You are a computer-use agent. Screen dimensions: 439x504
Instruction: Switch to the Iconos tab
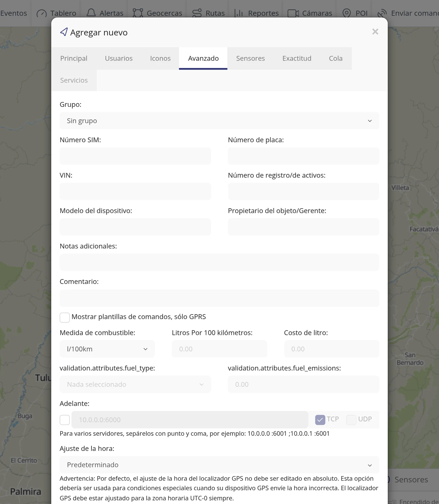pyautogui.click(x=160, y=58)
